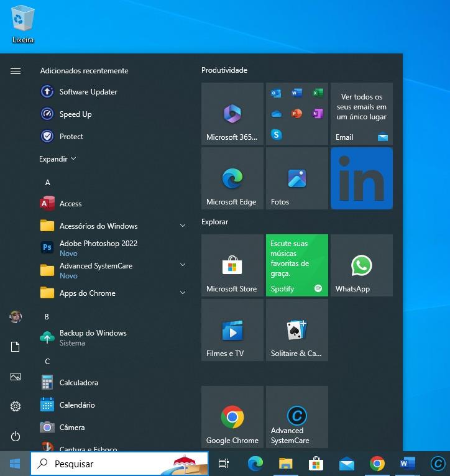Open the LinkedIn tile

click(x=362, y=178)
